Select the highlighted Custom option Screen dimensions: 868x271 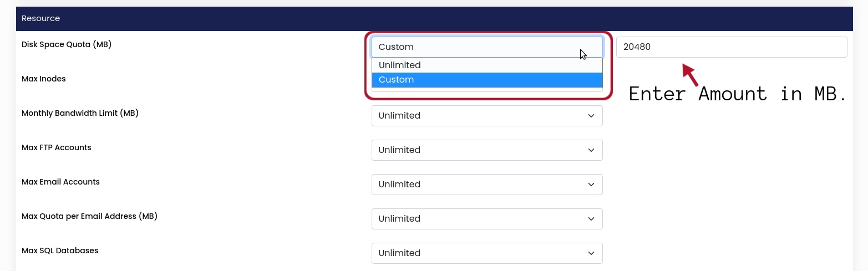(487, 80)
